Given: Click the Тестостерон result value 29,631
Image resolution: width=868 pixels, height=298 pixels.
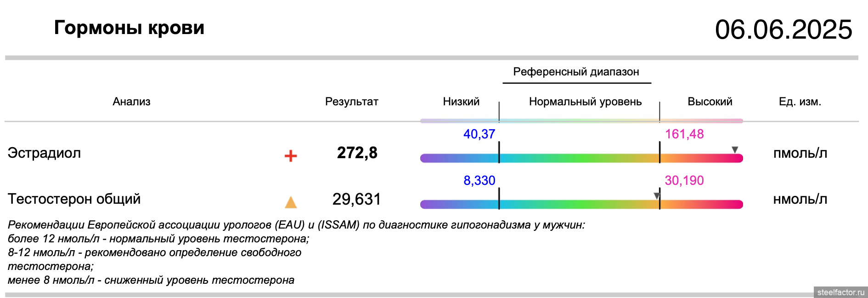Looking at the screenshot, I should click(x=356, y=199).
